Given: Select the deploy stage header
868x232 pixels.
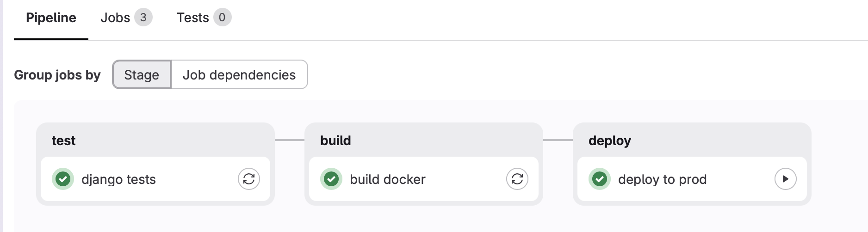Looking at the screenshot, I should [x=610, y=140].
